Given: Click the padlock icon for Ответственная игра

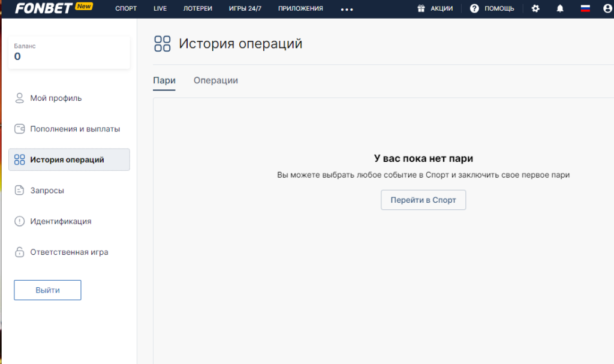Looking at the screenshot, I should click(19, 252).
